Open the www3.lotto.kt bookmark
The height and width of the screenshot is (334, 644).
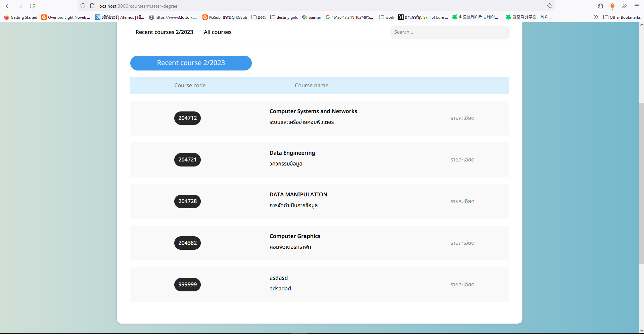point(173,17)
